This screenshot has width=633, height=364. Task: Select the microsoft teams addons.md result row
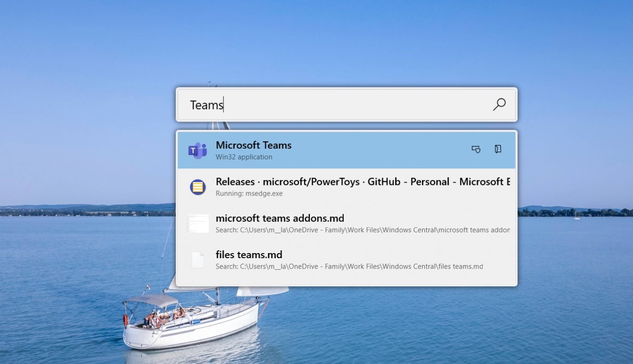(322, 223)
